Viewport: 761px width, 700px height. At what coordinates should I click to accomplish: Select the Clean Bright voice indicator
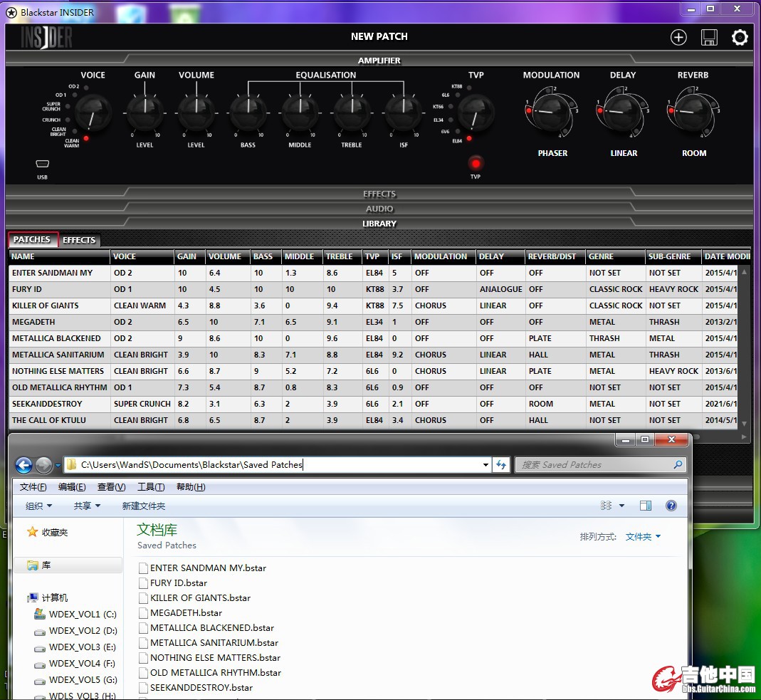74,131
